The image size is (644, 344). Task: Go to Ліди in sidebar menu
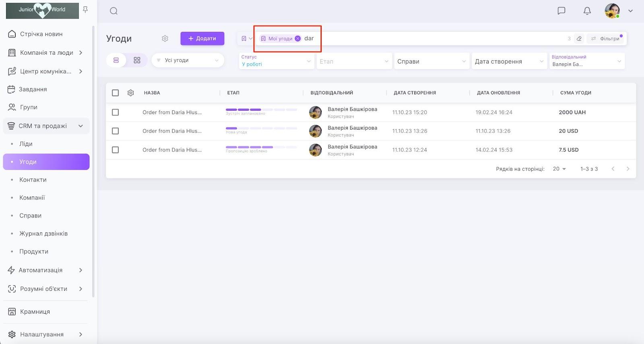tap(26, 144)
